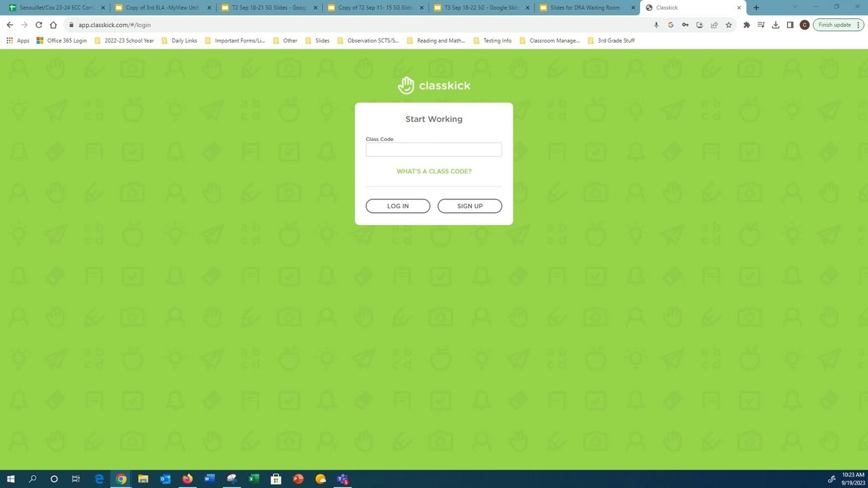Open the Daily Links bookmark folder

click(x=179, y=41)
